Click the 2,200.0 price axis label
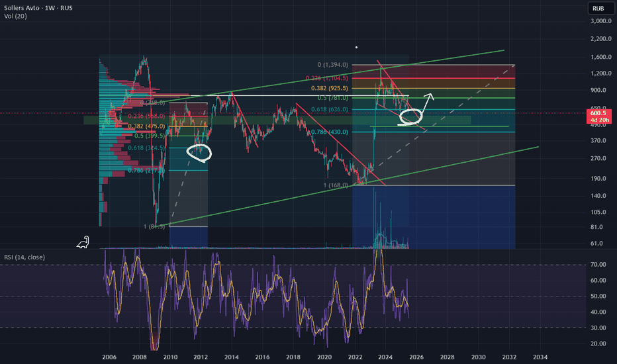Image resolution: width=617 pixels, height=364 pixels. (601, 38)
